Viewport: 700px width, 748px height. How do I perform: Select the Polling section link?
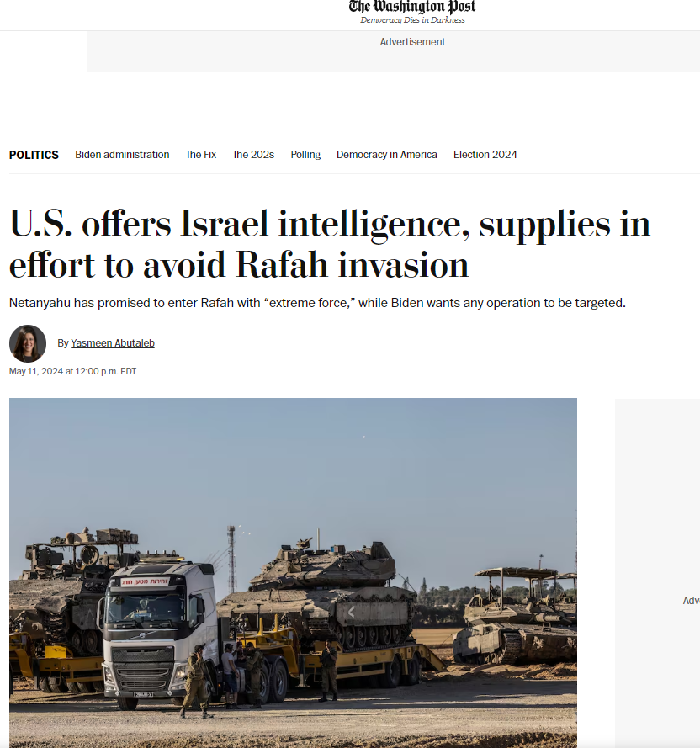(305, 155)
